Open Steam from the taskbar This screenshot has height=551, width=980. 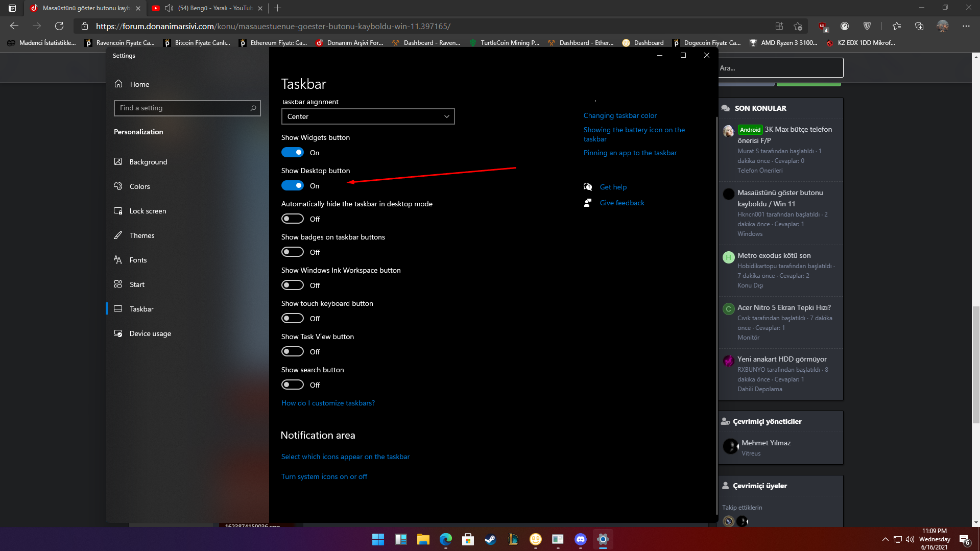coord(491,539)
